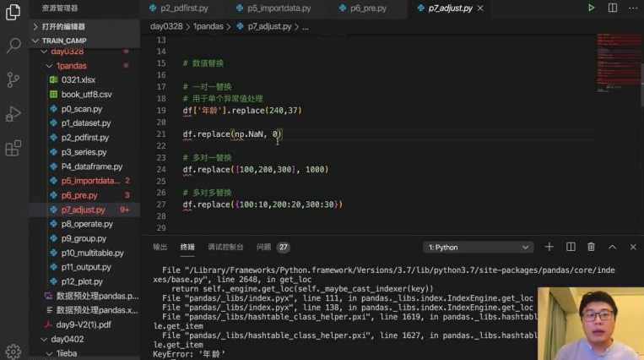Open p1_dataset.py in explorer

pyautogui.click(x=84, y=123)
